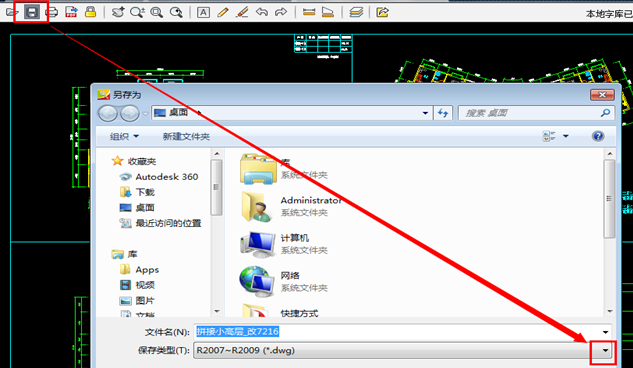Screen dimensions: 633x368
Task: Select 收藏夹 in navigation pane
Action: (134, 161)
